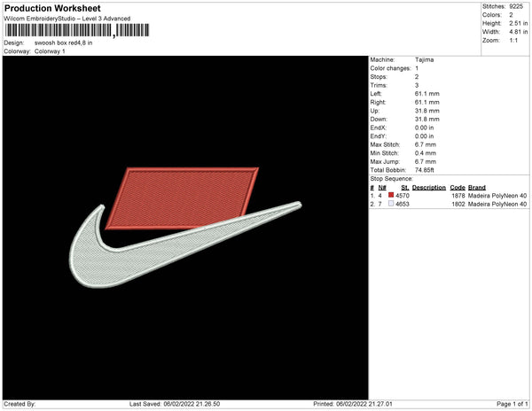Click the 'Colorway 1' value
Viewport: 532px width, 411px height.
(x=50, y=51)
